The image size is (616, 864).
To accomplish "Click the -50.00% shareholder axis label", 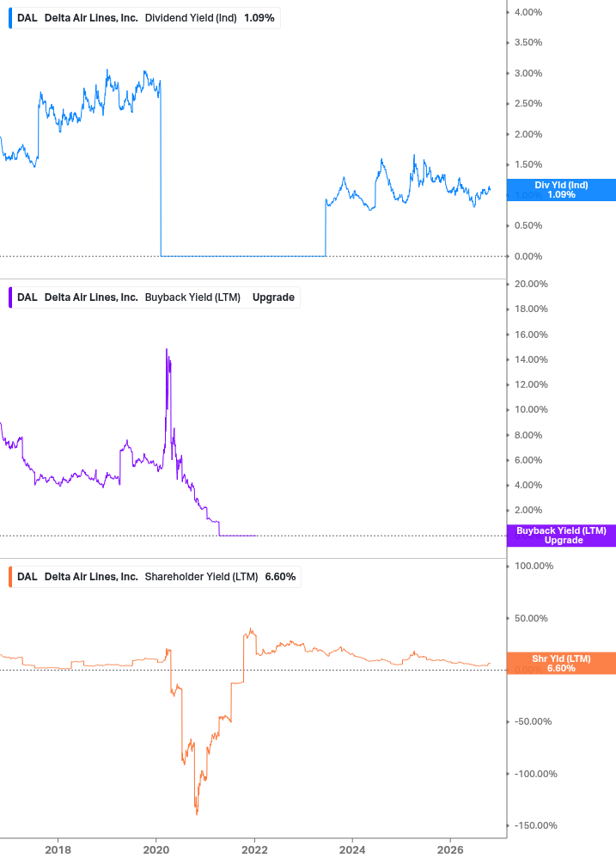I will tap(533, 722).
